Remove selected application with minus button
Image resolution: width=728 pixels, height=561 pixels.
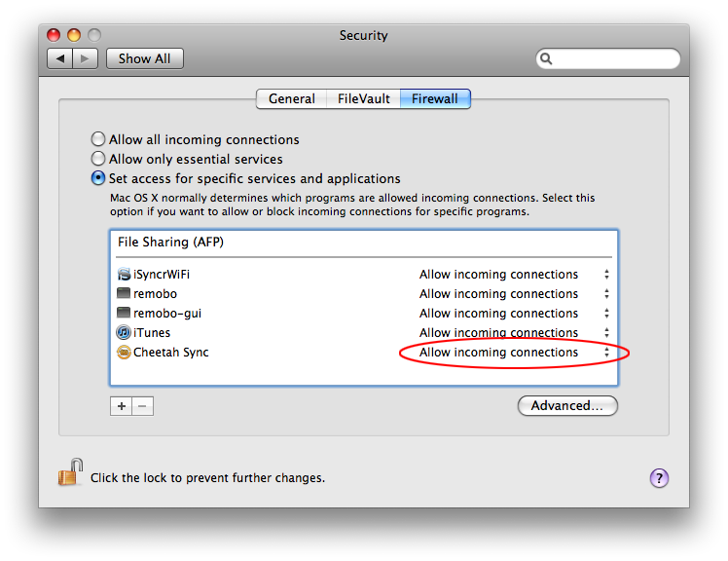tap(142, 406)
